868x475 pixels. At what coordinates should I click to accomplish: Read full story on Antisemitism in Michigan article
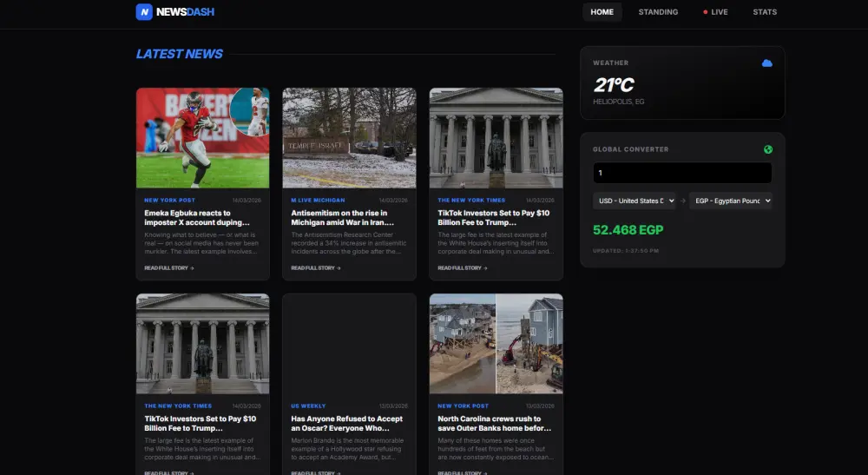tap(316, 268)
